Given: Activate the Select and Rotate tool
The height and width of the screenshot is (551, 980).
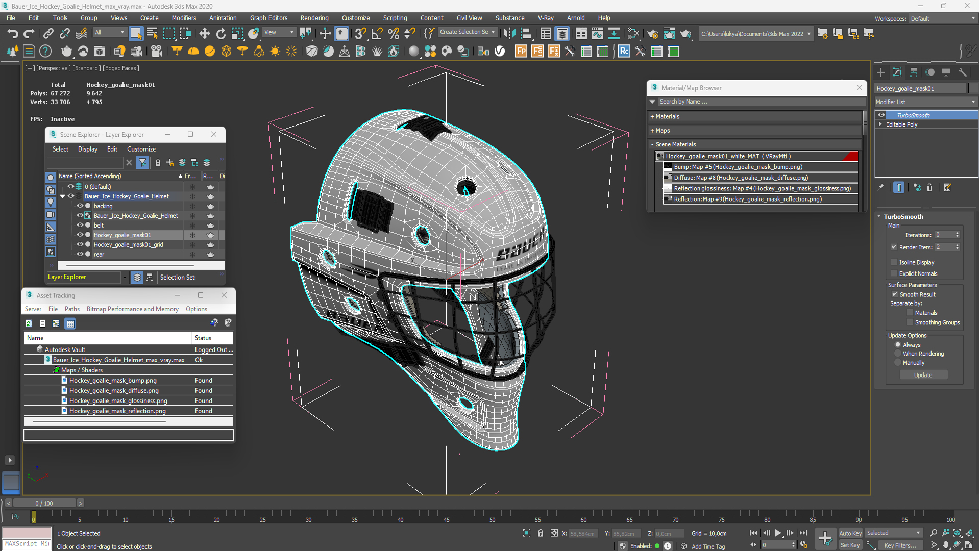Looking at the screenshot, I should [x=221, y=34].
